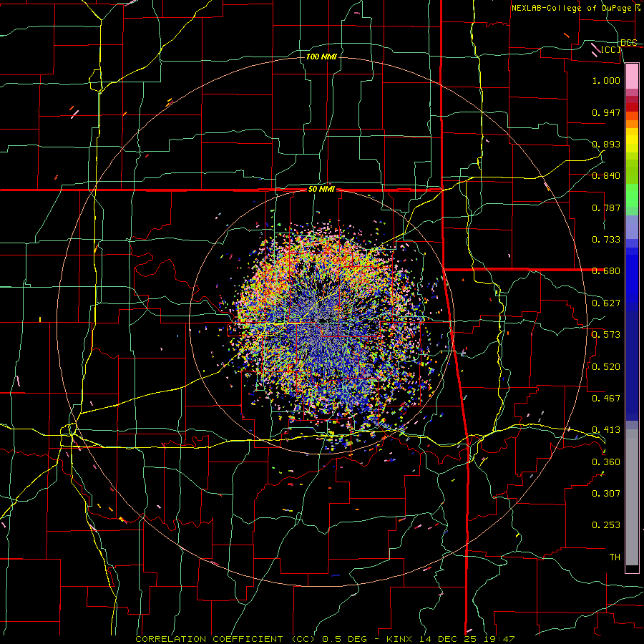
Task: Click the 0.360 color scale value
Action: pos(606,462)
